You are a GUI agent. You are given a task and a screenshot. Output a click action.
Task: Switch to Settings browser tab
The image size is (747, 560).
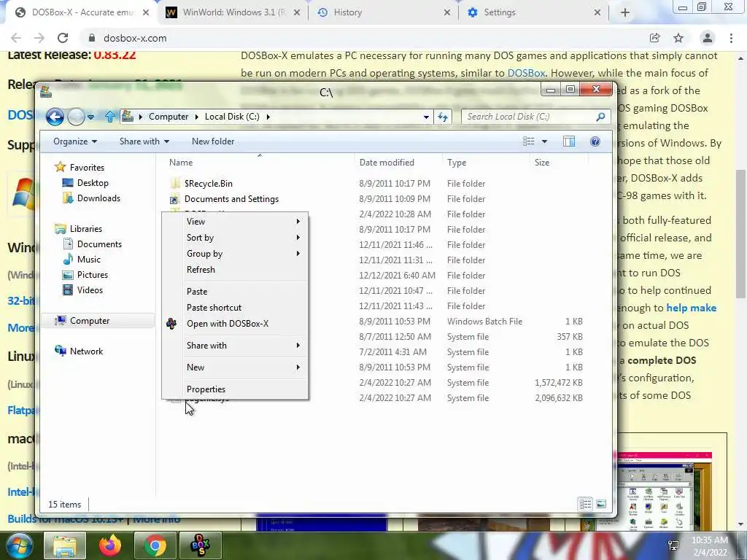pos(533,12)
